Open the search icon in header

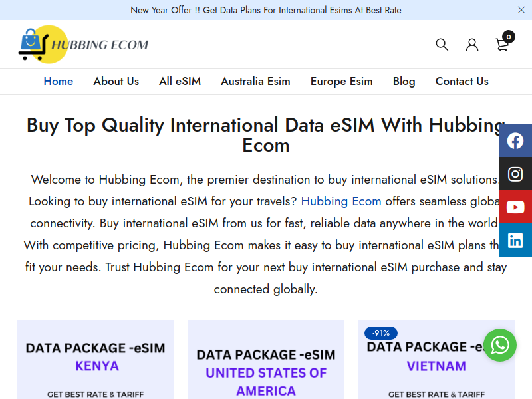pos(442,45)
